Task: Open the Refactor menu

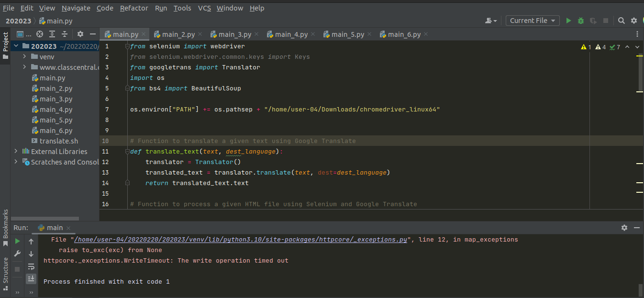Action: pos(134,8)
